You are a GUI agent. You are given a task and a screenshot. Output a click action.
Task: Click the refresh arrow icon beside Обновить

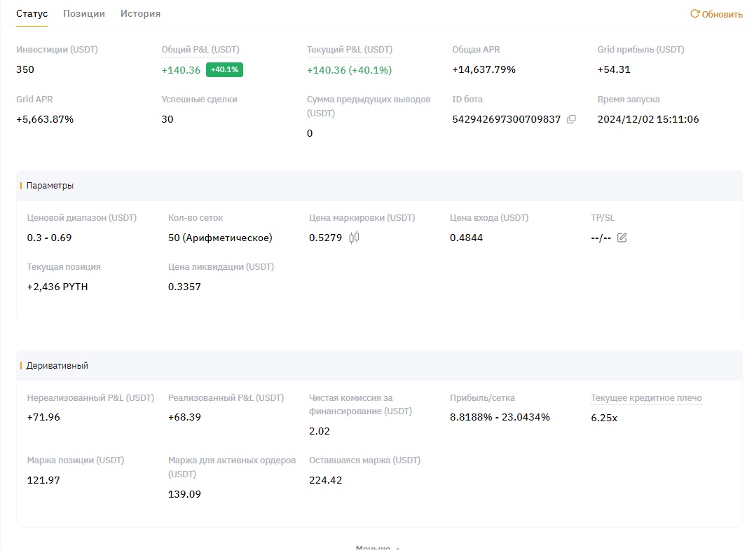click(x=694, y=13)
